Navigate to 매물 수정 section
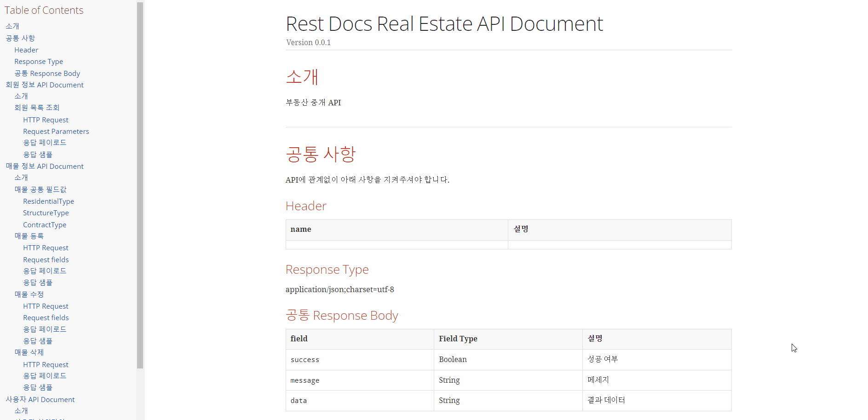The image size is (868, 420). 29,294
